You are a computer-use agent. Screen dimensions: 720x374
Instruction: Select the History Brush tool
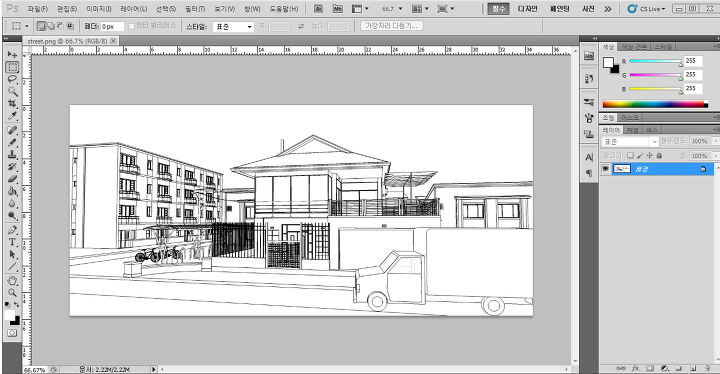(12, 166)
